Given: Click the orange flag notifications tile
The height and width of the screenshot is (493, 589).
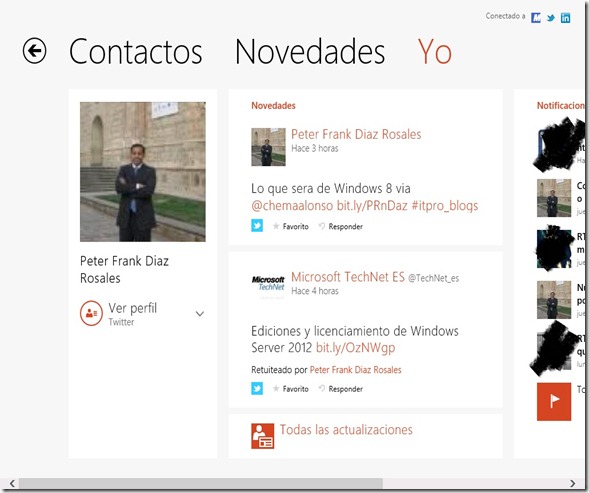Looking at the screenshot, I should pos(554,402).
